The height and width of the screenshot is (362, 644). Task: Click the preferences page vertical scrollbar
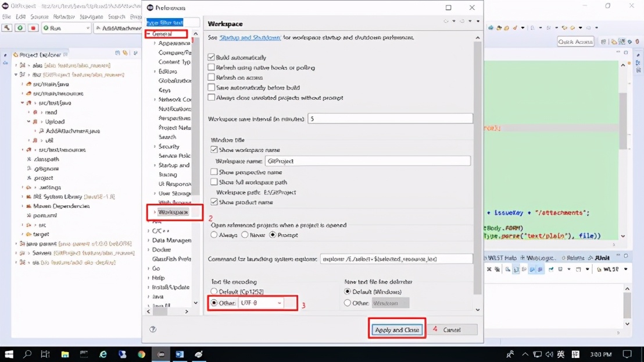coord(477,168)
